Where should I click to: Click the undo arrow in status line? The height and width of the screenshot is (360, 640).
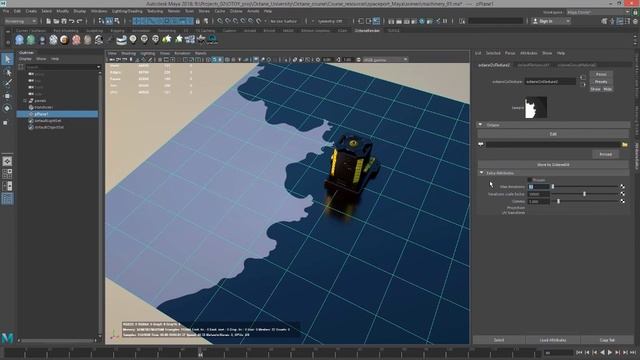[x=72, y=21]
